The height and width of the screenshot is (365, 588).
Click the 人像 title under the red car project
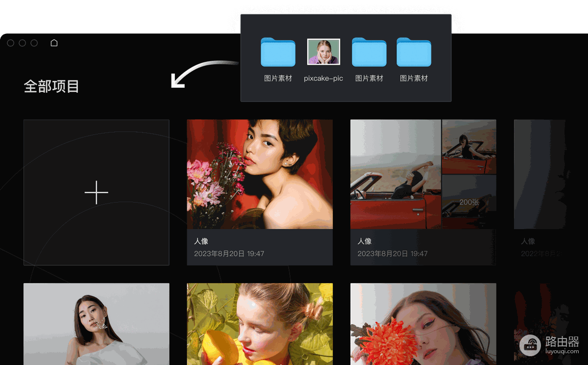pyautogui.click(x=365, y=241)
